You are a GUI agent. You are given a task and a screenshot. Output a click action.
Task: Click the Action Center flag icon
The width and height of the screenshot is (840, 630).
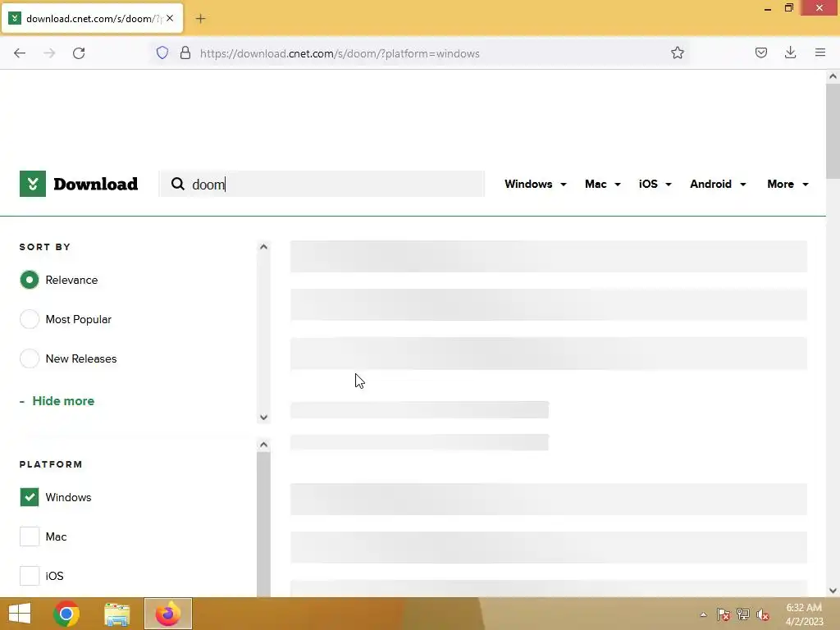[x=724, y=614]
